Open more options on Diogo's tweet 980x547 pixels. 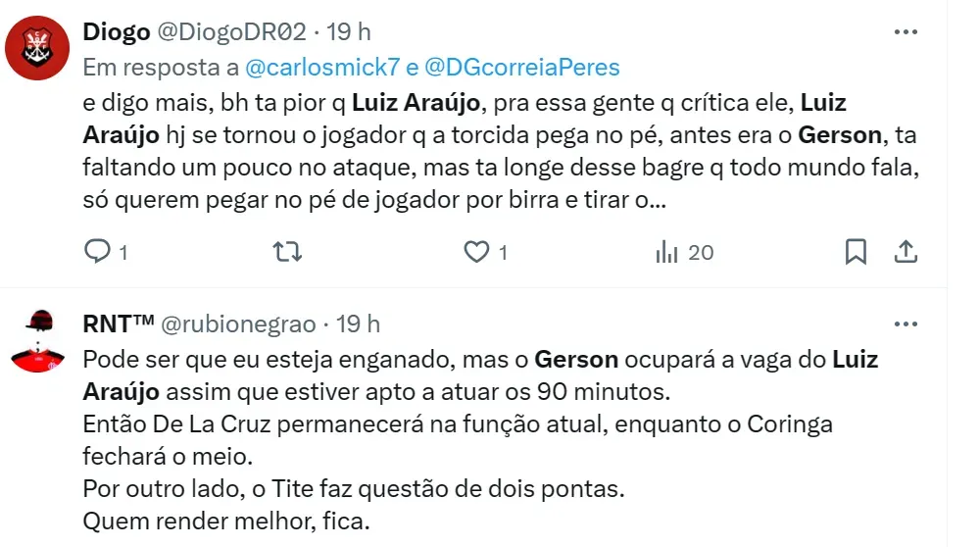(x=906, y=31)
